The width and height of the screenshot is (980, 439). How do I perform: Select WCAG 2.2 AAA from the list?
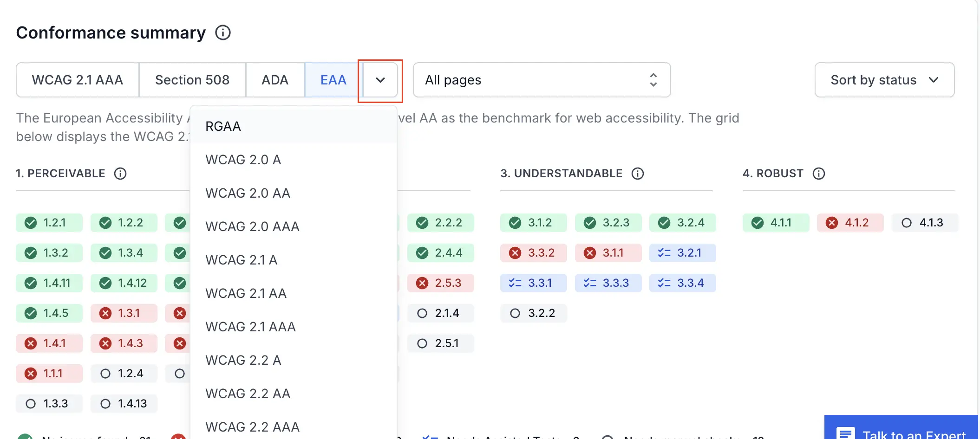click(252, 426)
